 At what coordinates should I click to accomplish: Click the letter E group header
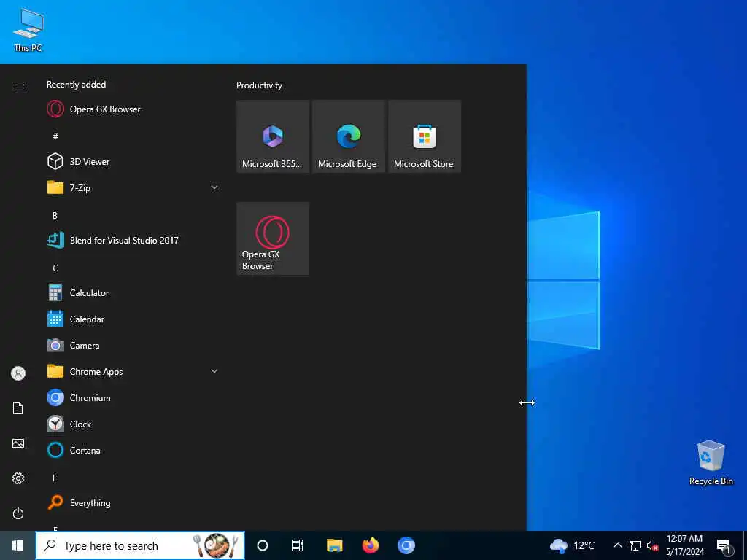tap(55, 478)
